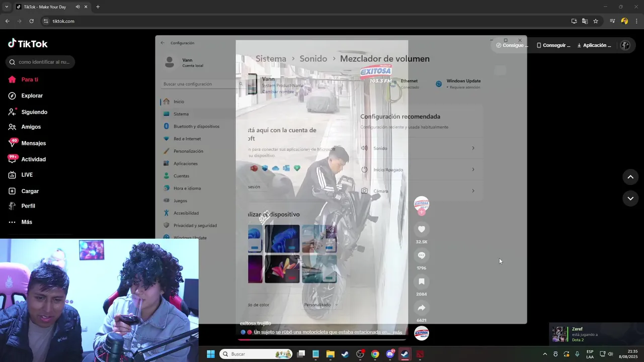
Task: Expand video description with 'más'
Action: click(397, 332)
